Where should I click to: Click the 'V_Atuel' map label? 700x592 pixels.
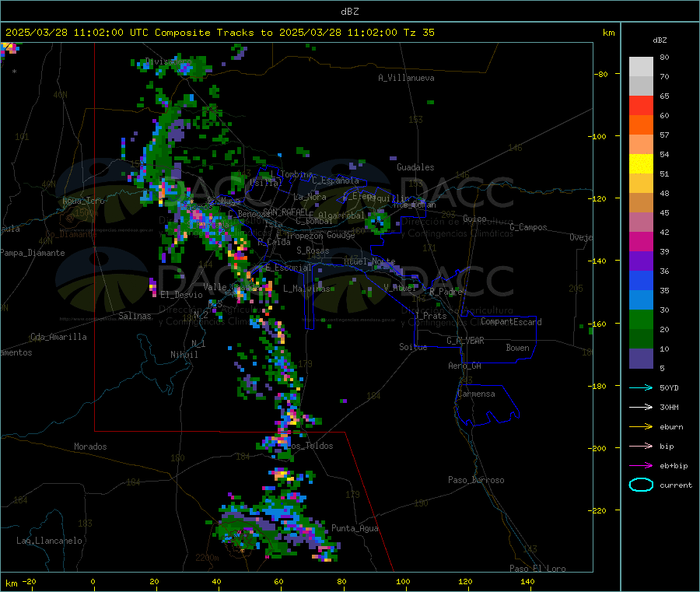tap(400, 288)
